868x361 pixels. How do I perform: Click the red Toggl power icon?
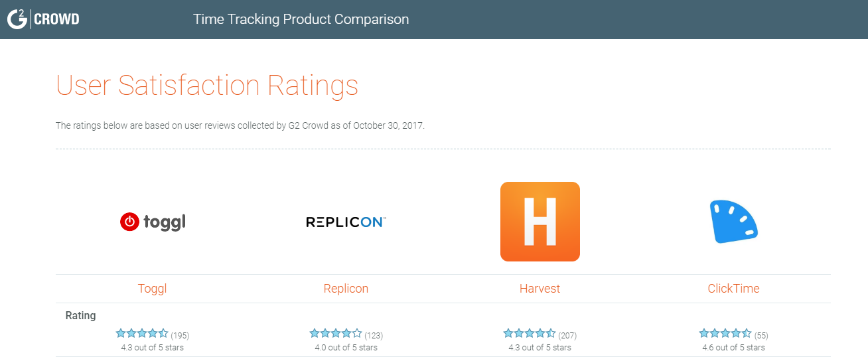[x=129, y=222]
